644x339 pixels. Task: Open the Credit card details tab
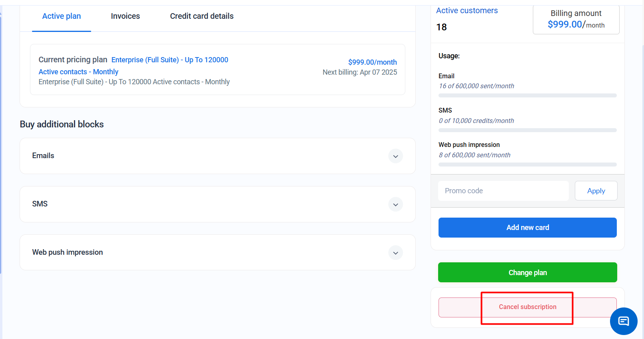[x=201, y=16]
